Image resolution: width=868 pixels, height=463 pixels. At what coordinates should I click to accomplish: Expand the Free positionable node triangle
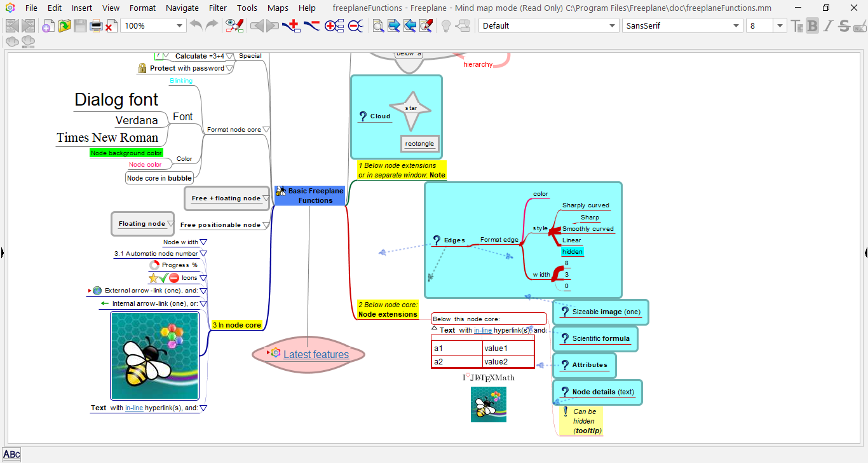[266, 225]
